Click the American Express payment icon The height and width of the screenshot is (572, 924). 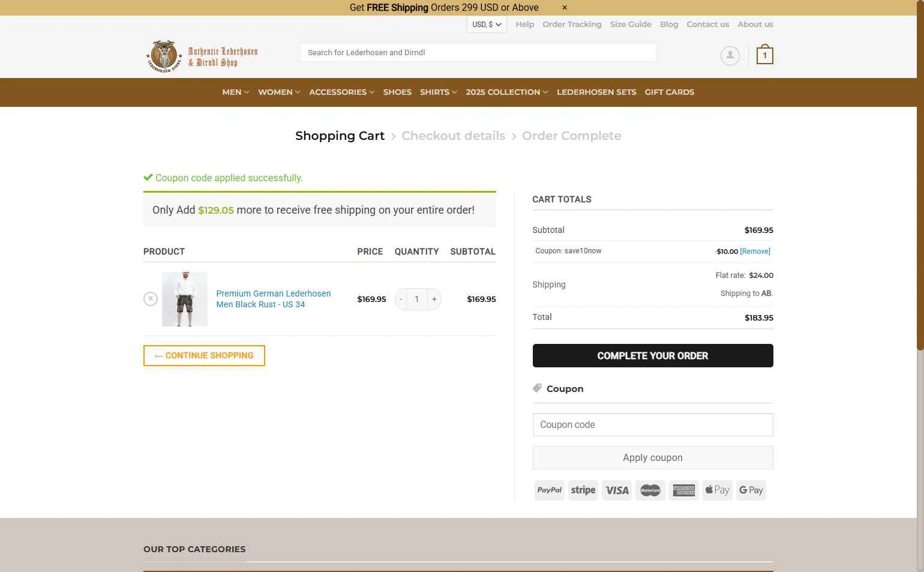coord(684,490)
